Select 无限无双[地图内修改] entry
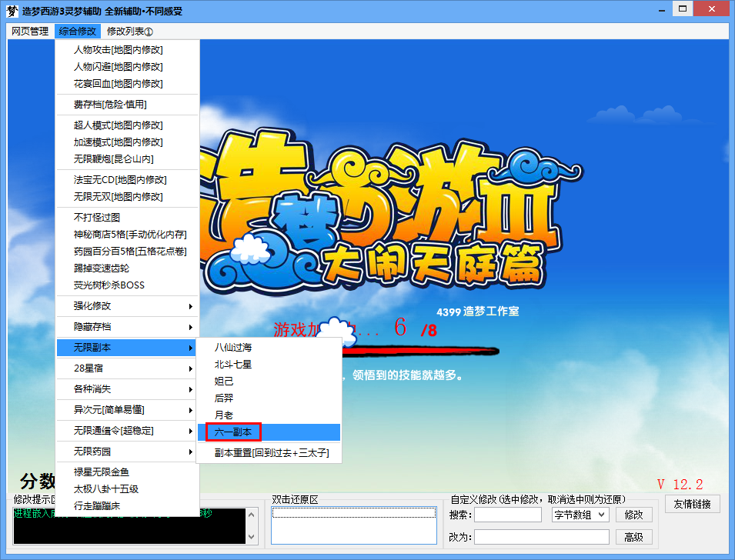 128,196
